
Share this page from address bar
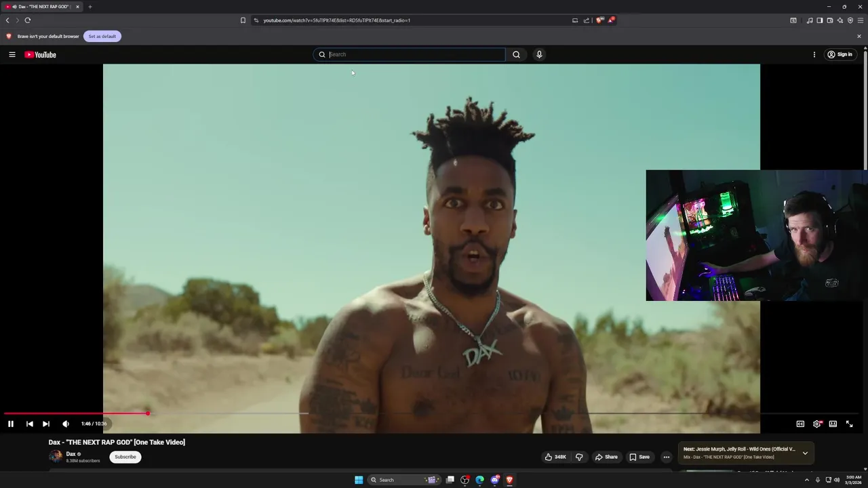click(x=586, y=20)
